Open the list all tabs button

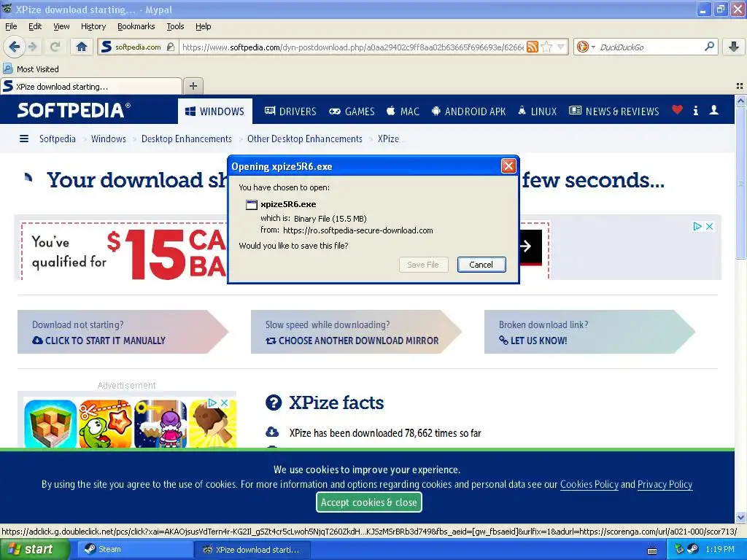click(x=740, y=86)
